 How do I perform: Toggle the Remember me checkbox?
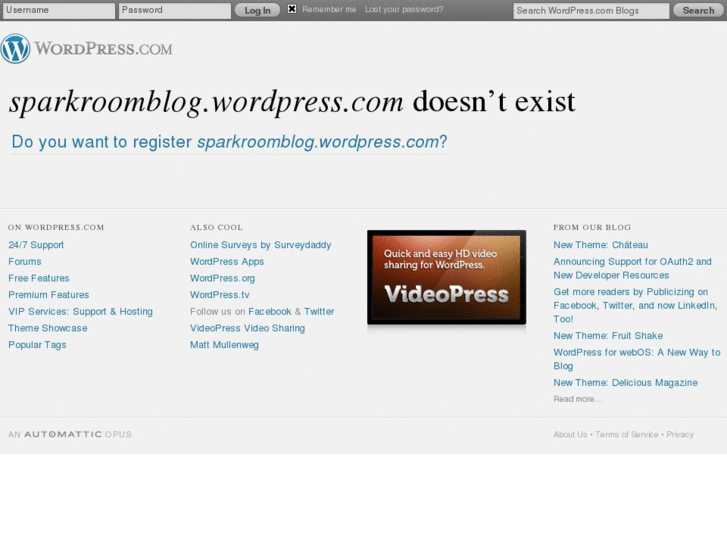(x=292, y=9)
